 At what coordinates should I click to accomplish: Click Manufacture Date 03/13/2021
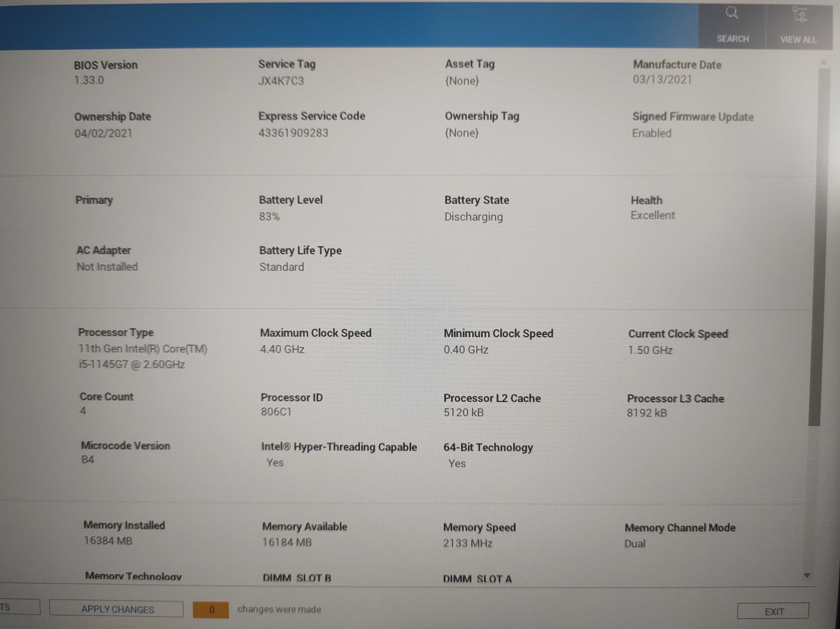[662, 80]
